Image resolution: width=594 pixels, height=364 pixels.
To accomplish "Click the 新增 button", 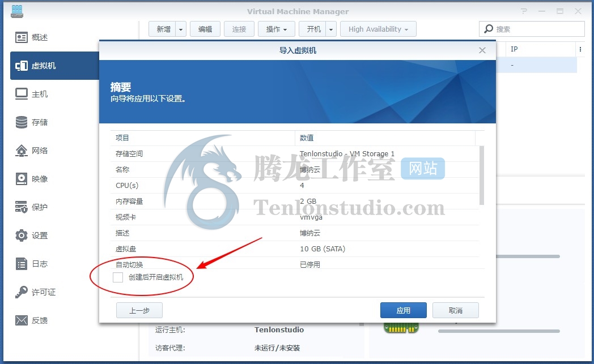I will pyautogui.click(x=163, y=29).
